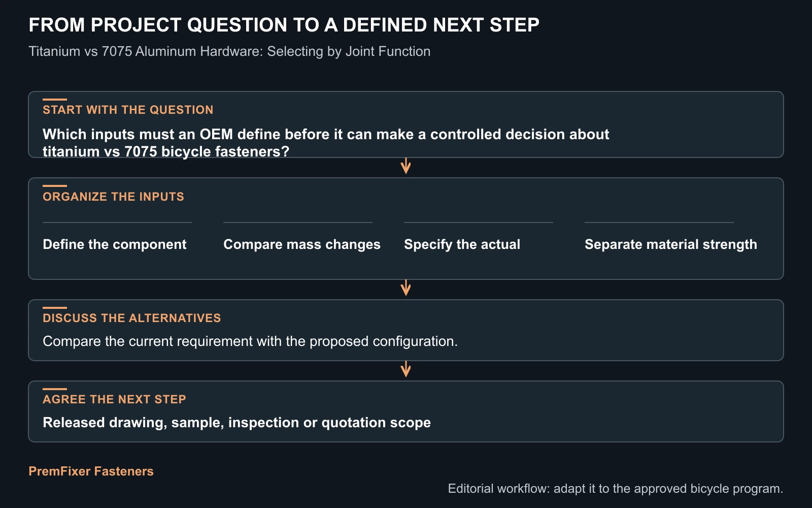Image resolution: width=812 pixels, height=508 pixels.
Task: Open the PremFixer Fasteners brand link
Action: [91, 471]
